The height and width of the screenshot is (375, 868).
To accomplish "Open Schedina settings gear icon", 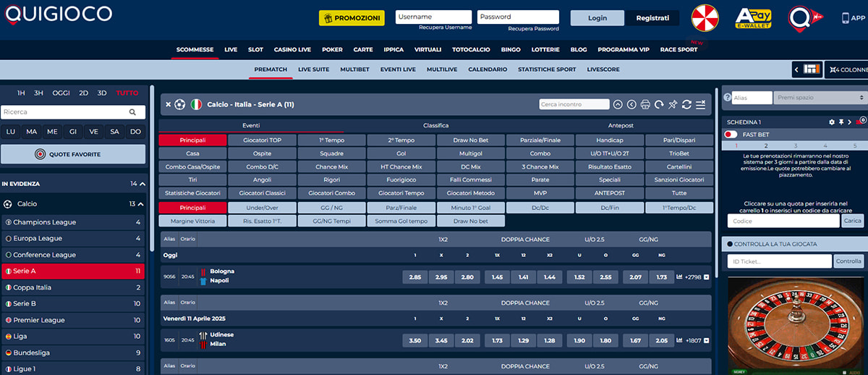I will (832, 122).
